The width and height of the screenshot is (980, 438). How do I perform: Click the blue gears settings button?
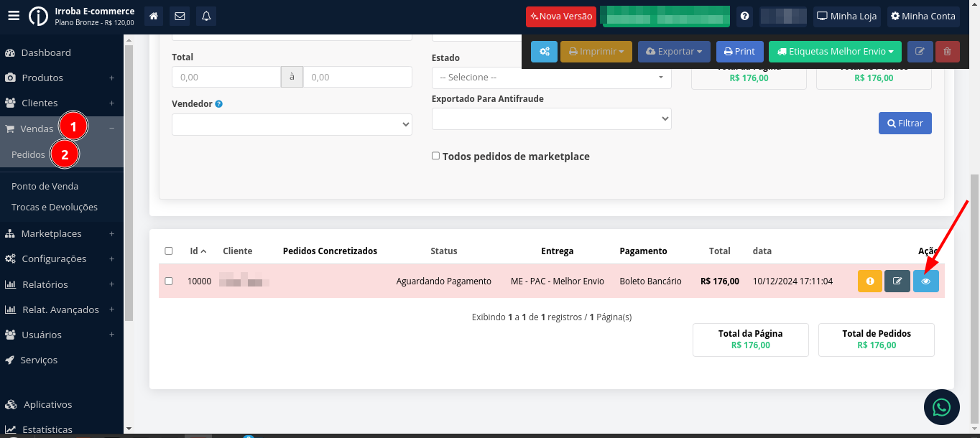pos(544,52)
